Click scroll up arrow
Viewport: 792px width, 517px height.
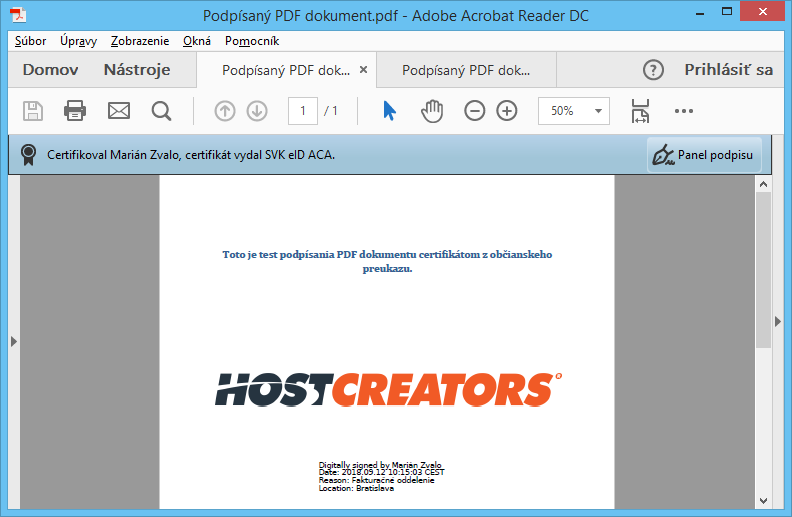(x=763, y=184)
